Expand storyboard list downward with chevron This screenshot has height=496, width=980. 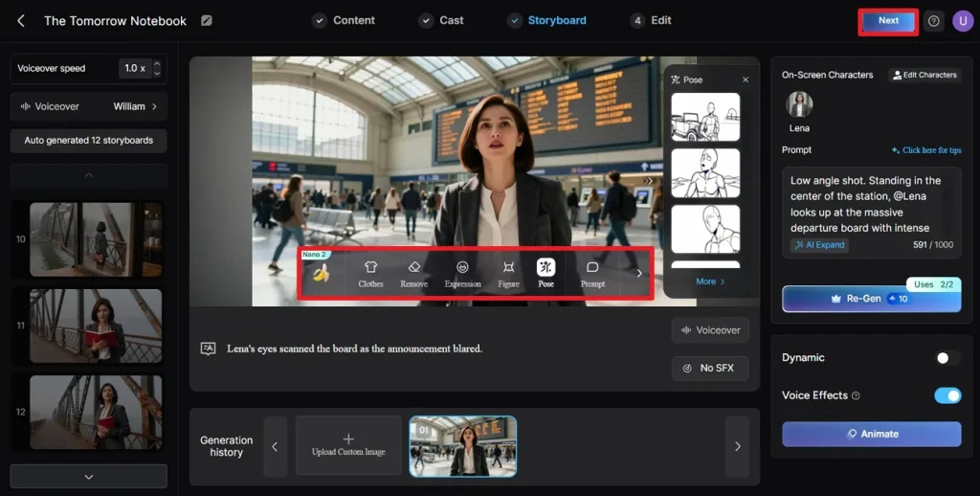click(88, 476)
